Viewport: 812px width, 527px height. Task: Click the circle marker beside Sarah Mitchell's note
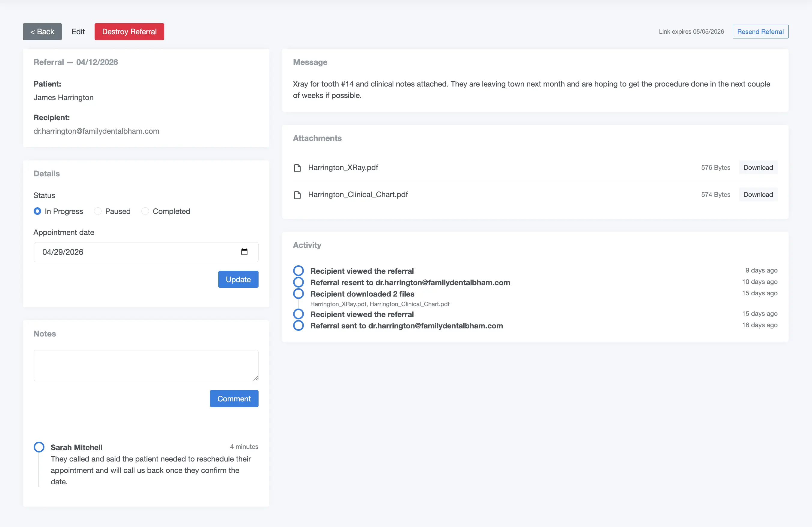(x=39, y=447)
